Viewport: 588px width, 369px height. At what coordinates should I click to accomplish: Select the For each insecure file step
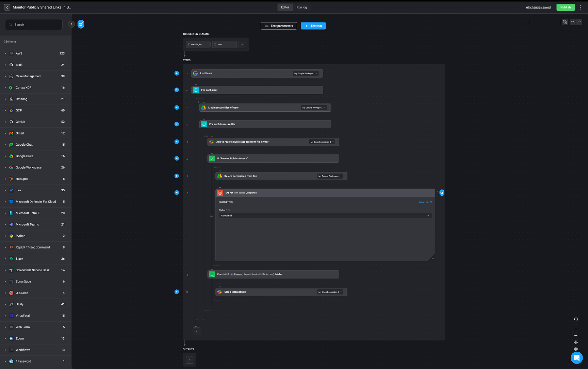pos(265,124)
